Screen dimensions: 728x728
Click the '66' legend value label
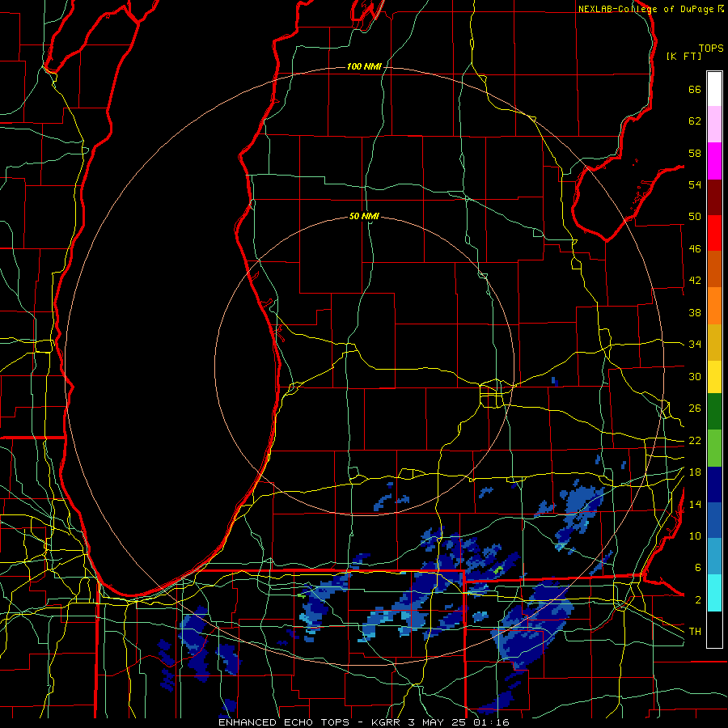[x=695, y=89]
